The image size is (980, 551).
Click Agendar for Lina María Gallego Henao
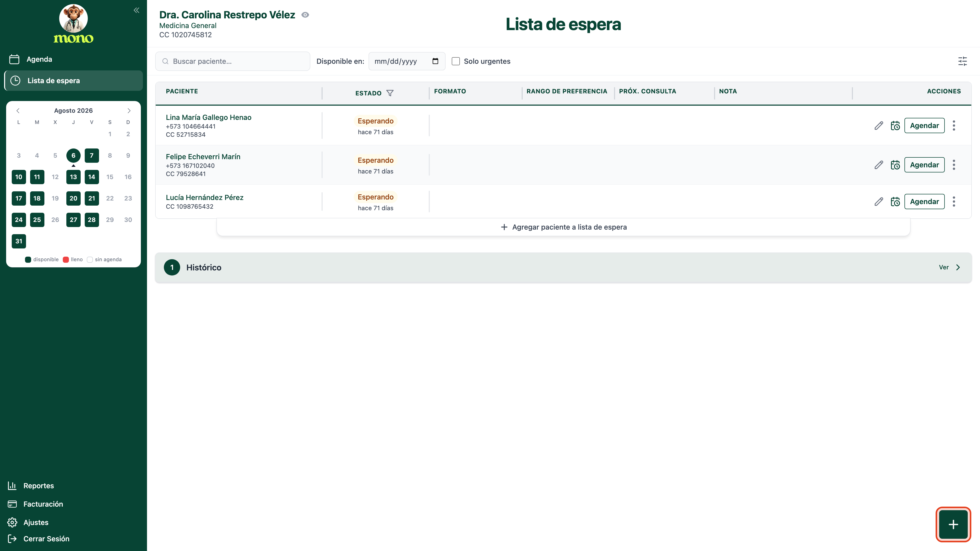924,126
